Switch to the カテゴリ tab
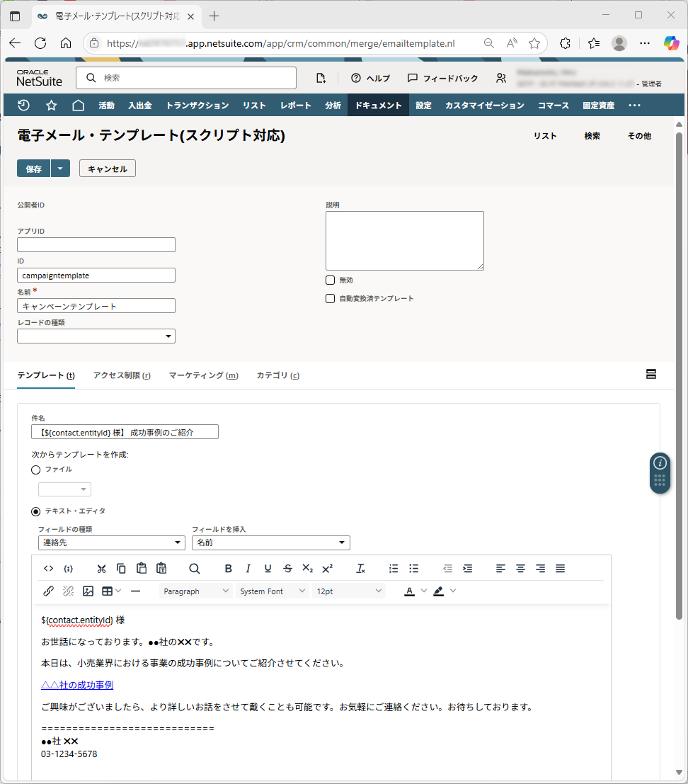 click(x=277, y=375)
